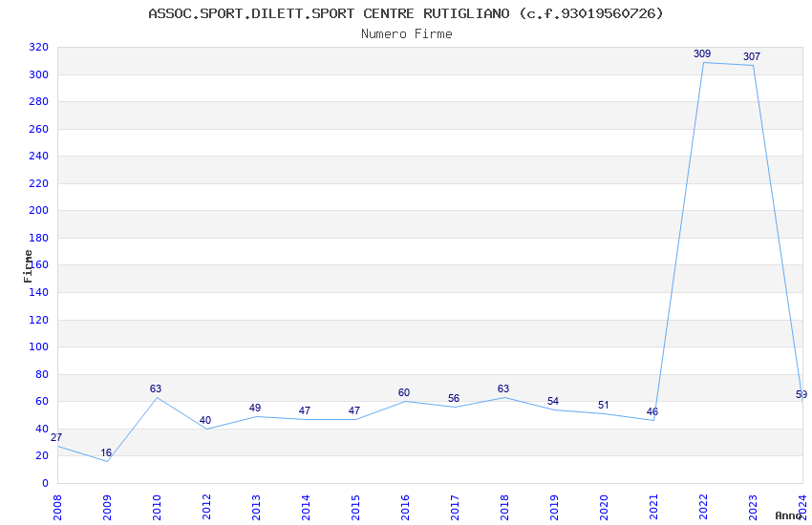This screenshot has height=525, width=812.
Task: Click the data label 63 above 2010
Action: click(156, 388)
